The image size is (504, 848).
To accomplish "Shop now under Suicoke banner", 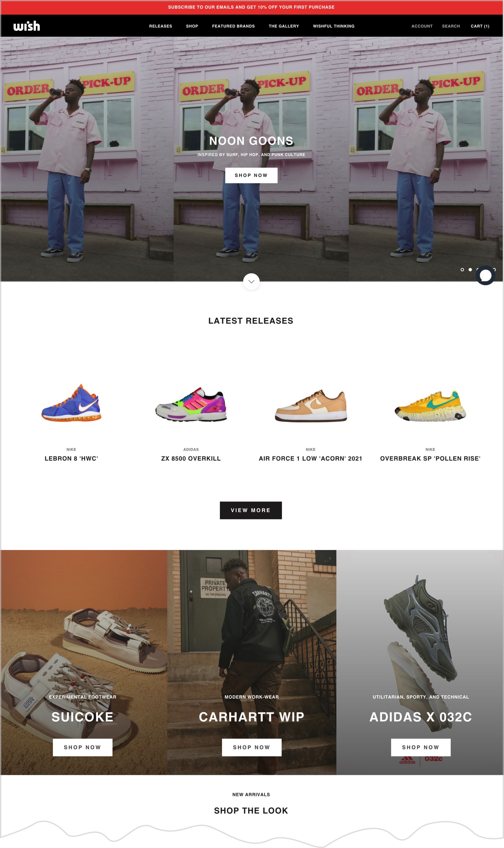I will (x=83, y=747).
